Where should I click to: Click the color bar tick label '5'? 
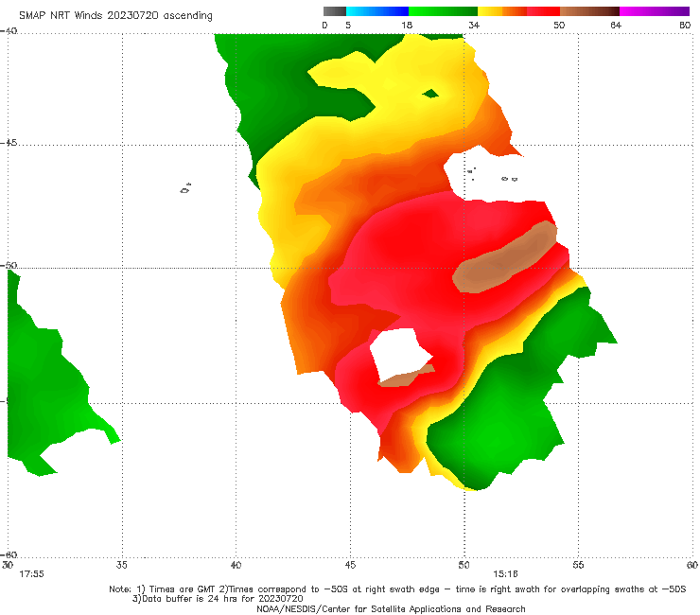(x=348, y=26)
